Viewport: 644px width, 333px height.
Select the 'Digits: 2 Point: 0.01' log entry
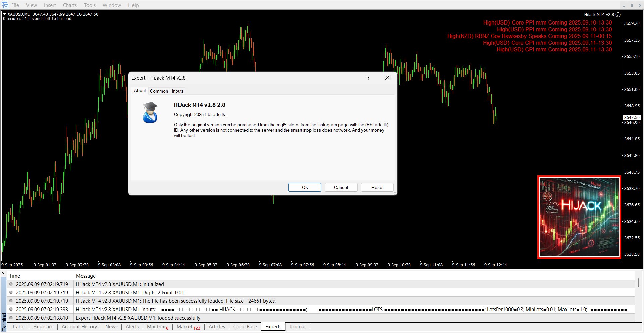[321, 293]
